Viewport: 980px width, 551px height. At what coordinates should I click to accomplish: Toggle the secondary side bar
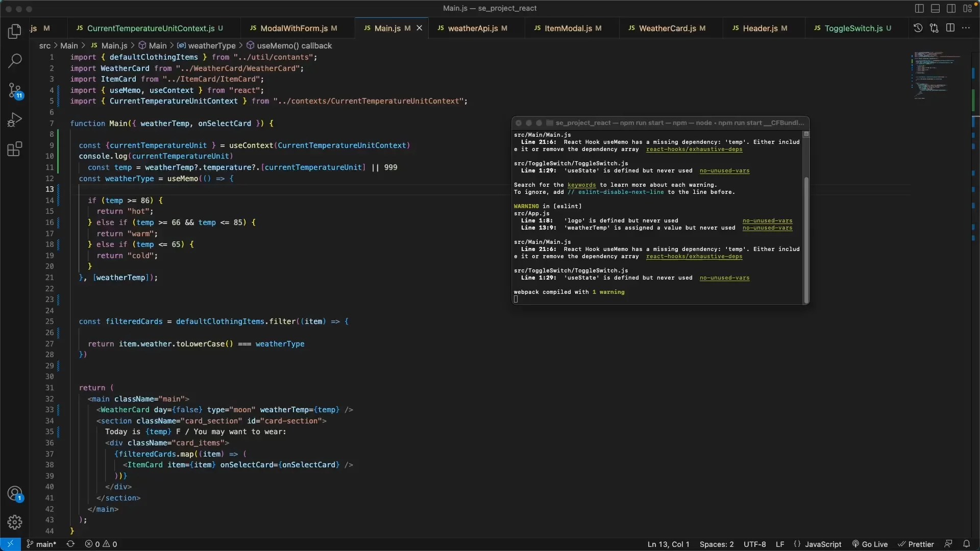(x=951, y=8)
